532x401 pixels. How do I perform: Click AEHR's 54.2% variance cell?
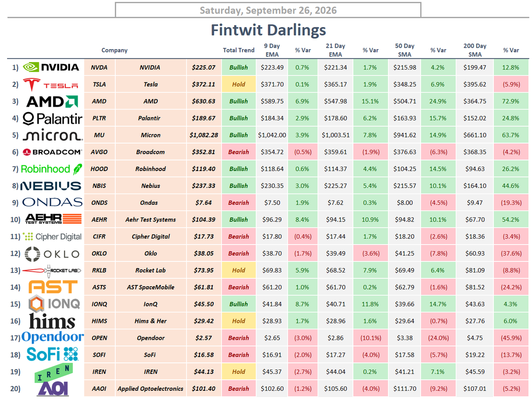coord(511,219)
